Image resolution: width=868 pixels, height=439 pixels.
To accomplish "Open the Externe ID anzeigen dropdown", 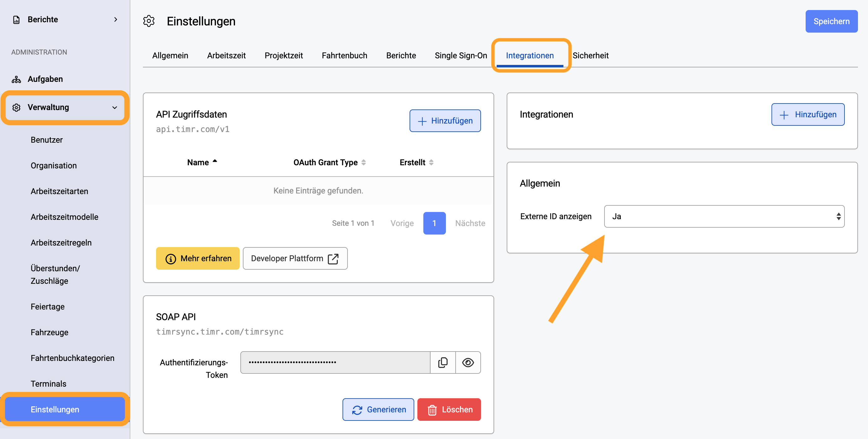I will [724, 216].
